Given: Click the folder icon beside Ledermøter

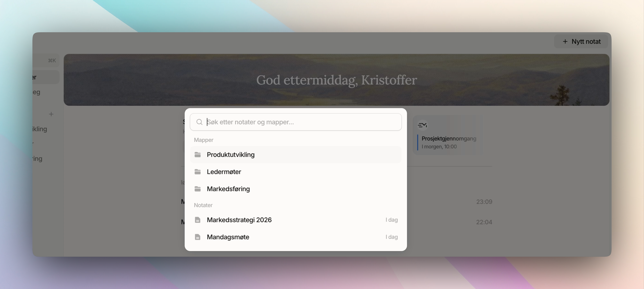Looking at the screenshot, I should pyautogui.click(x=198, y=172).
